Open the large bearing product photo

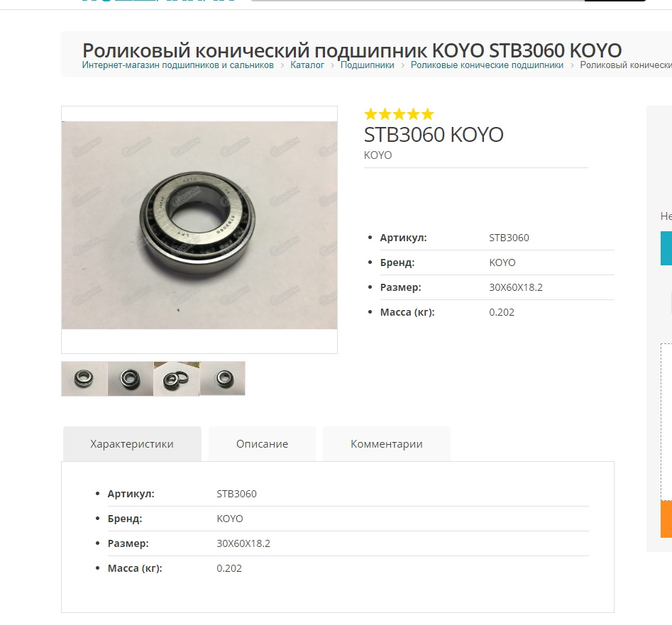coord(199,226)
